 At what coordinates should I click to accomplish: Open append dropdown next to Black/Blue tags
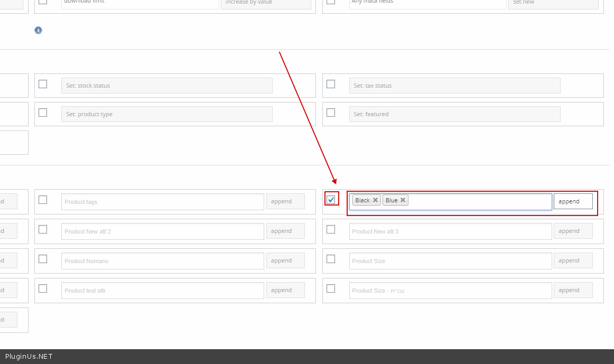pyautogui.click(x=573, y=201)
